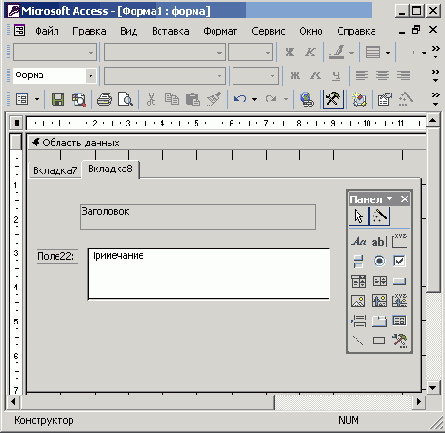
Task: Activate the Format Painter brush icon
Action: click(x=214, y=99)
